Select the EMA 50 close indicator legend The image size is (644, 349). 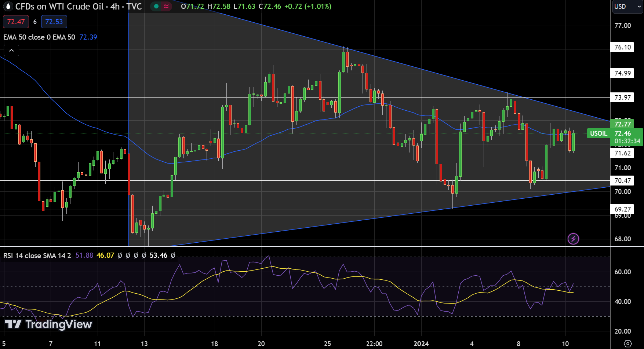[39, 37]
